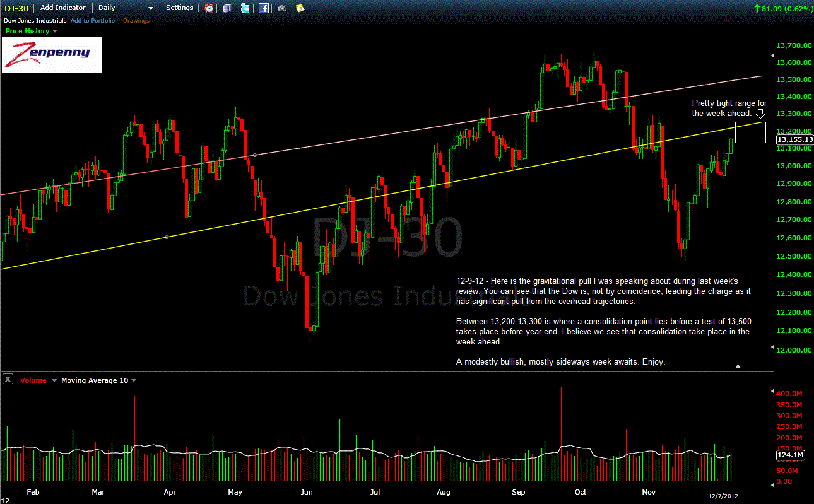Click the 12,000.00 price axis label

pyautogui.click(x=793, y=350)
